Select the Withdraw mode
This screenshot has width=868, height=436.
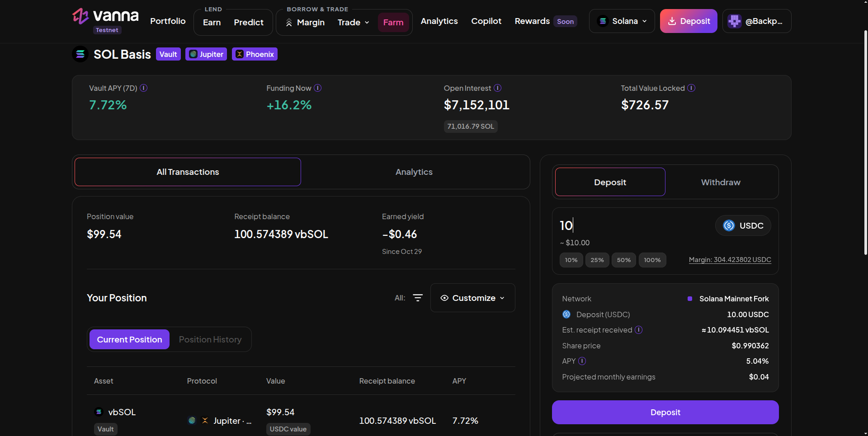721,182
